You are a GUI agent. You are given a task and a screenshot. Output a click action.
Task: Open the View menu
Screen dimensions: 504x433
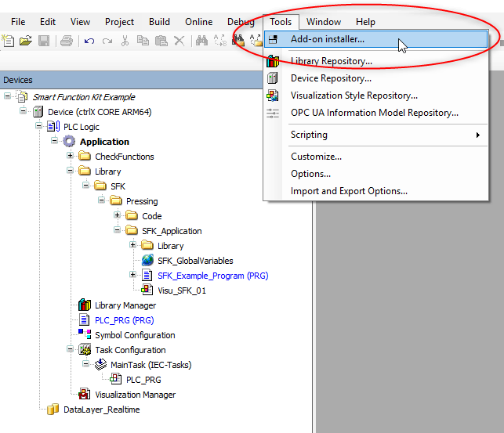click(x=80, y=22)
